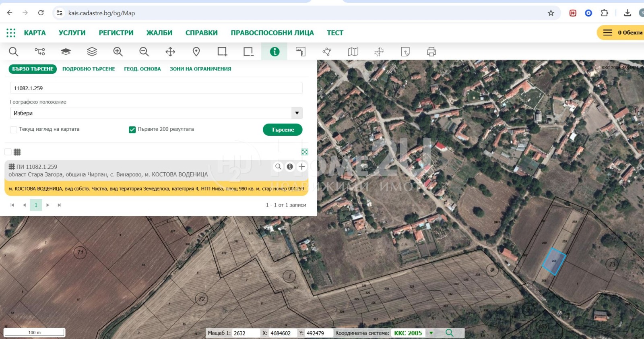Activate the pan move arrows tool

pyautogui.click(x=170, y=52)
